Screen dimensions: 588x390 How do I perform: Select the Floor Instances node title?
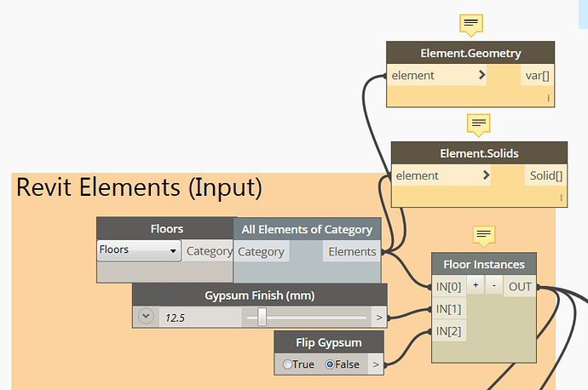[484, 265]
